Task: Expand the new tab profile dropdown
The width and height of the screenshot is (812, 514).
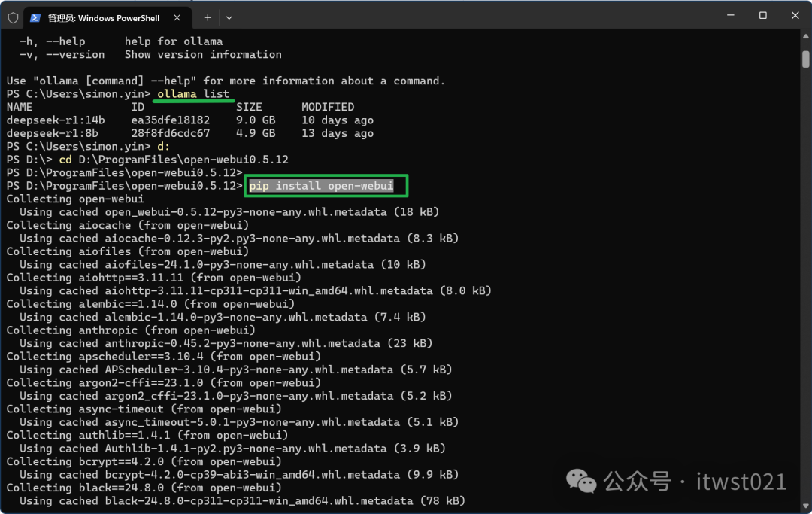Action: click(x=229, y=17)
